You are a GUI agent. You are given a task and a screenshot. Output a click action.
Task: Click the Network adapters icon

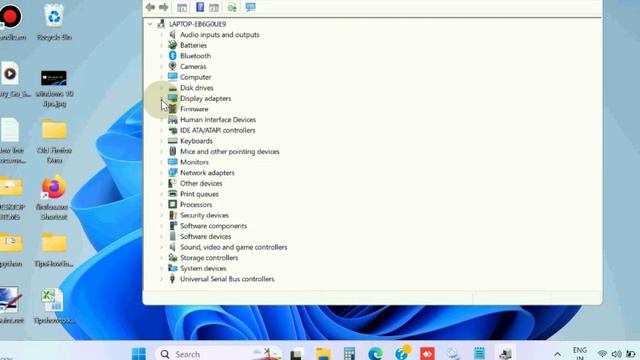pos(173,172)
